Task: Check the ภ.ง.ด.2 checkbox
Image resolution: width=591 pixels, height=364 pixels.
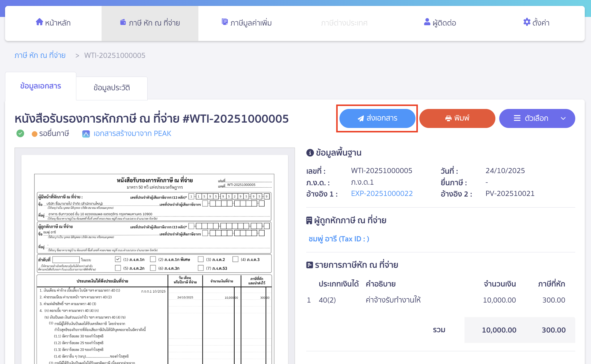Action: pos(200,259)
